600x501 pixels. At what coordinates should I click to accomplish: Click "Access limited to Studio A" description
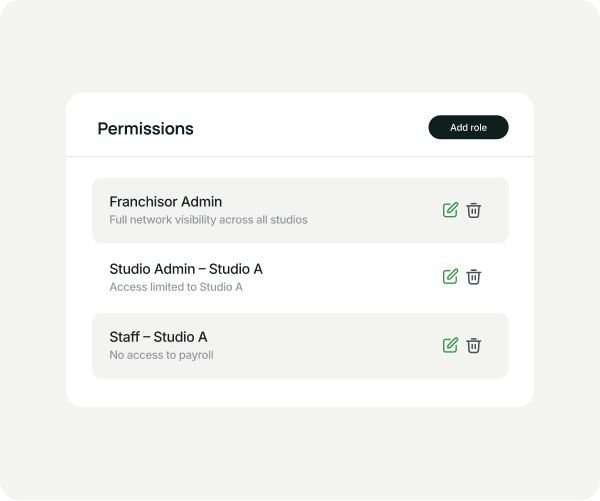(176, 287)
